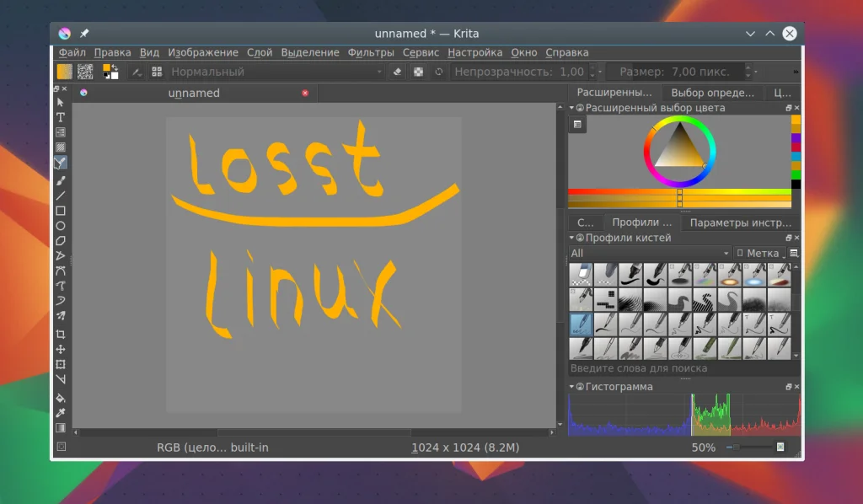
Task: Pick the Crop tool
Action: [61, 334]
